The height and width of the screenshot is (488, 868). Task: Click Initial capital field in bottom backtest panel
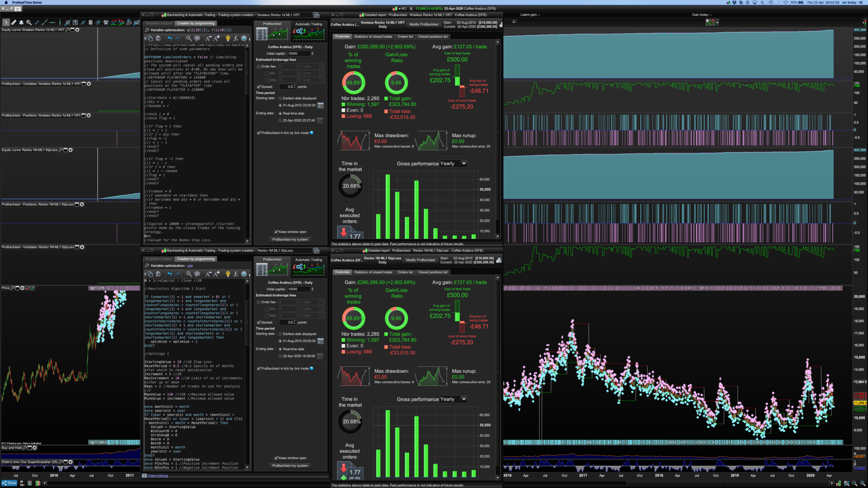point(298,289)
